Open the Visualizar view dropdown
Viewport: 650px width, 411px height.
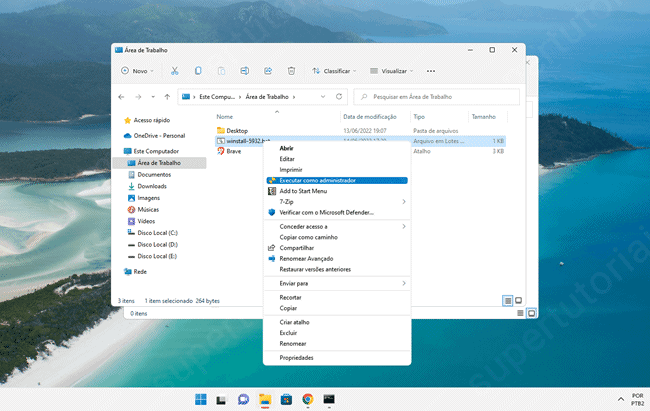(393, 71)
